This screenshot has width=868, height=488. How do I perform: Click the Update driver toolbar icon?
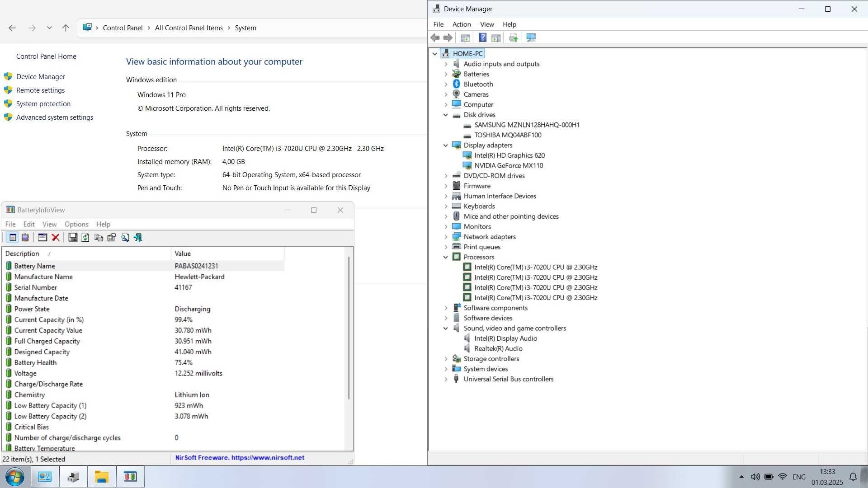click(x=513, y=38)
